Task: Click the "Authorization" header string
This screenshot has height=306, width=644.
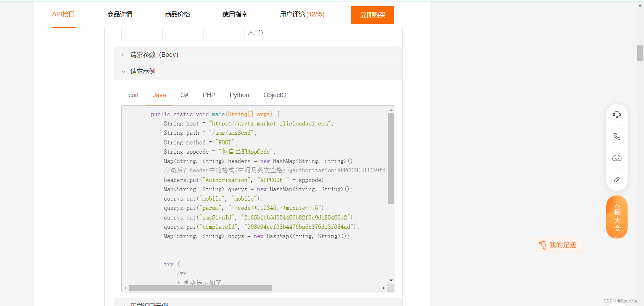Action: coord(227,180)
